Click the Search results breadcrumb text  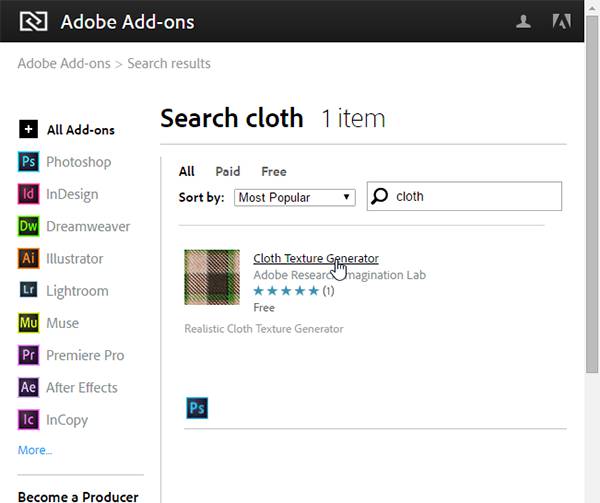point(169,63)
